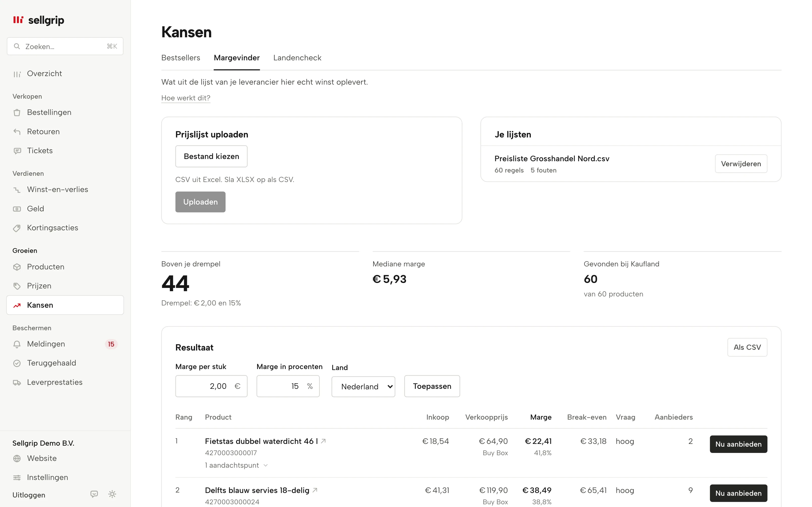The height and width of the screenshot is (507, 812).
Task: Click the Instellingen sliders icon
Action: pyautogui.click(x=17, y=477)
